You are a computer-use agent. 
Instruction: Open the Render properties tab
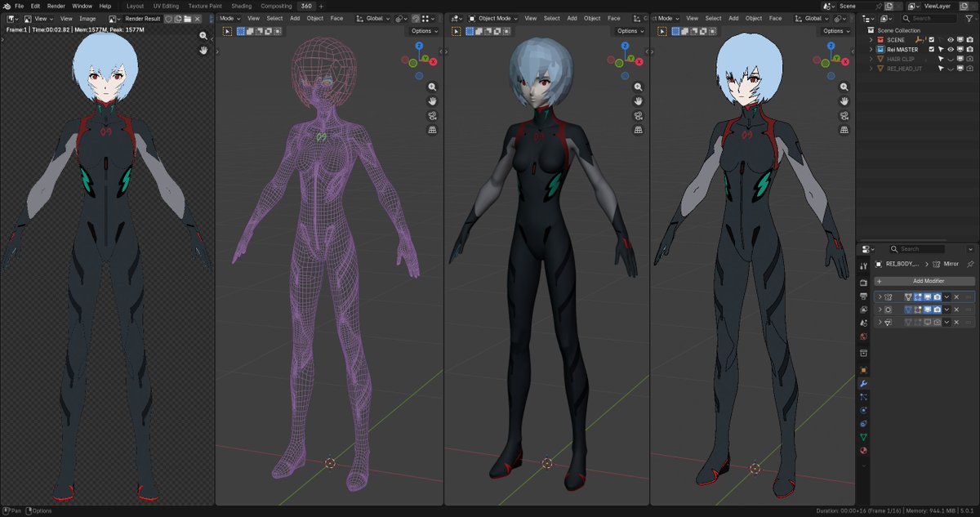coord(863,281)
